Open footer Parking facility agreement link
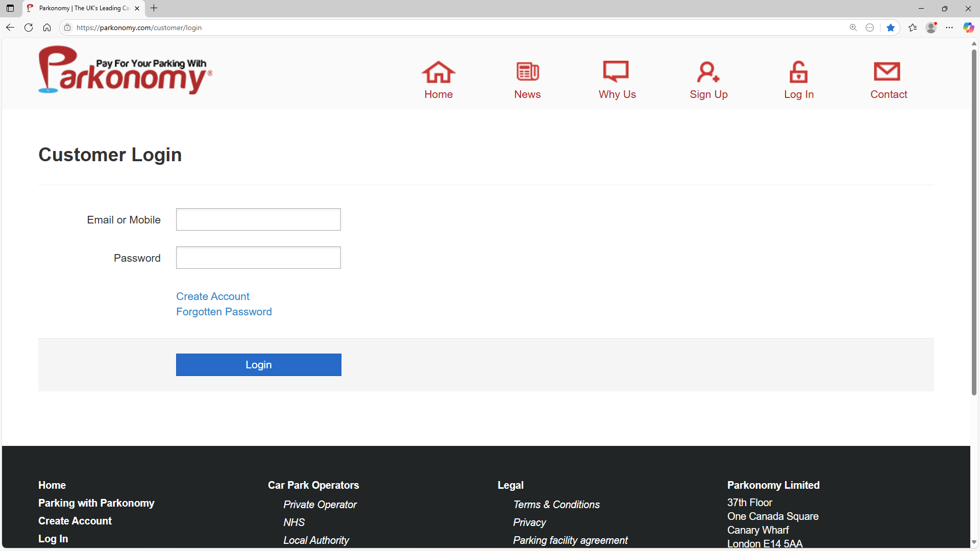The width and height of the screenshot is (980, 551). click(x=571, y=540)
